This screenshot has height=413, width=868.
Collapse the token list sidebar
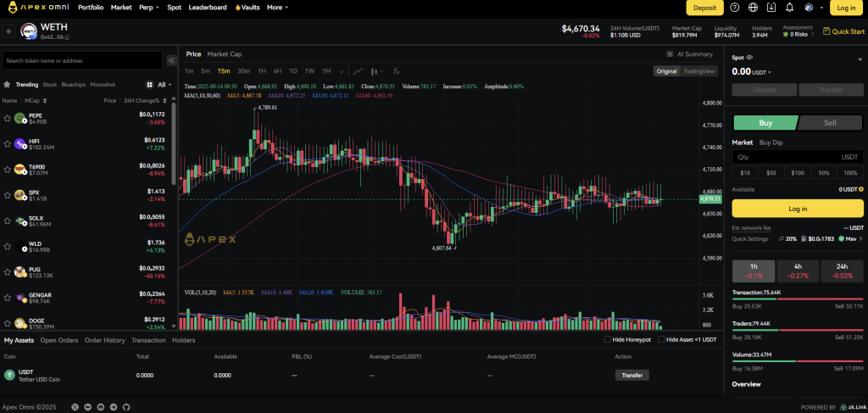click(x=171, y=60)
